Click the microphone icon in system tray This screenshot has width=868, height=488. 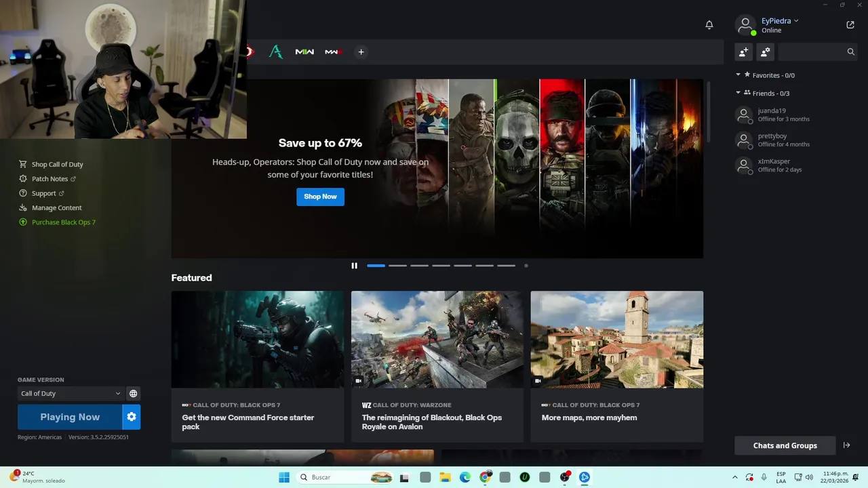pos(764,477)
